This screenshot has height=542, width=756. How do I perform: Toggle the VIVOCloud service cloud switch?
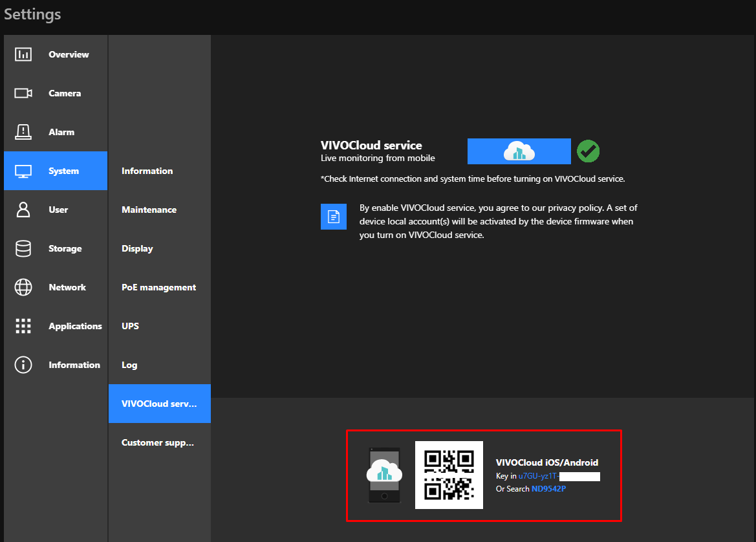519,151
